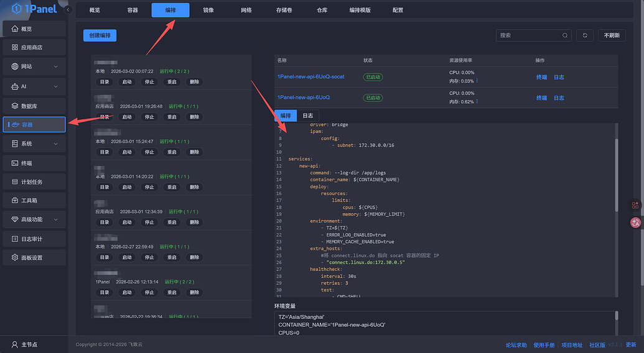Select the 编排 tab above the YAML editor
644x353 pixels.
(286, 116)
